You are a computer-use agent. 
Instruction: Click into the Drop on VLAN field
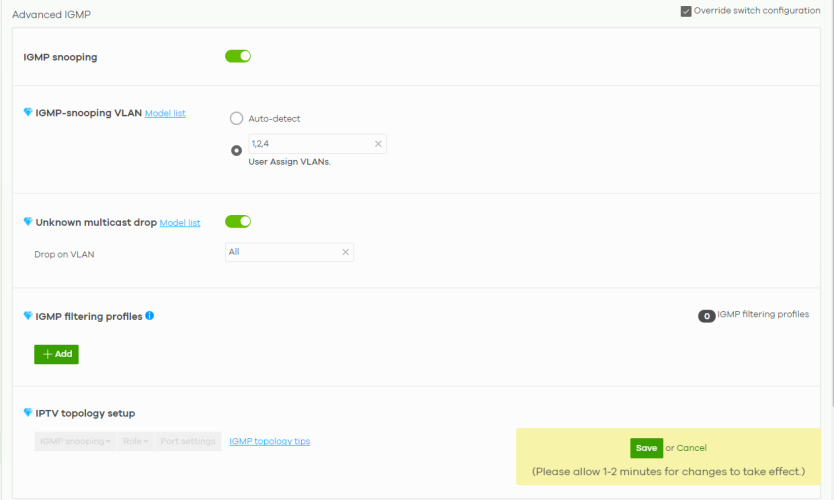(282, 252)
